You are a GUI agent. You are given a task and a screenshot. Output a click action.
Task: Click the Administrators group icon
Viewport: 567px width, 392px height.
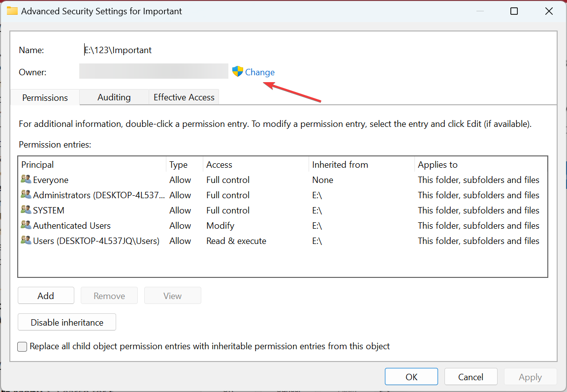pos(26,195)
